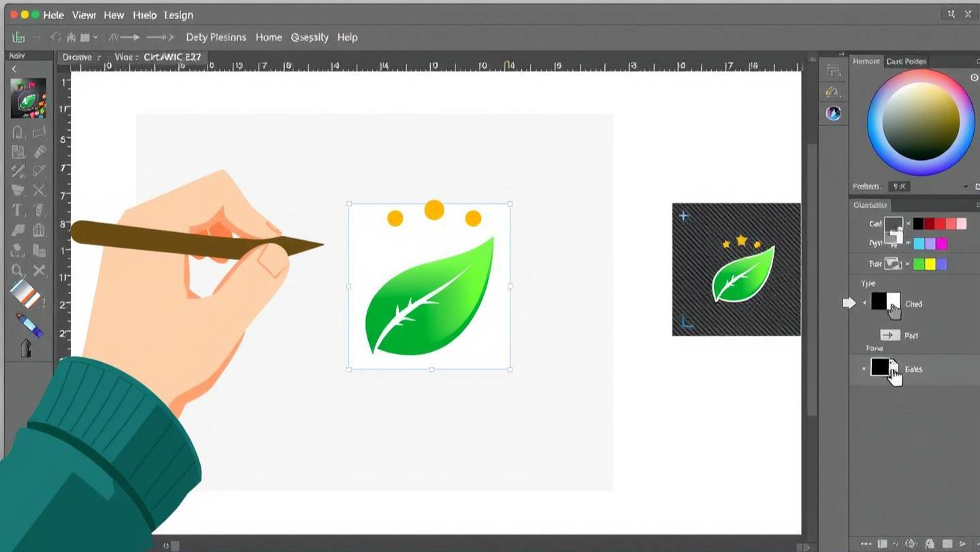Select the document page tool

pos(18,152)
